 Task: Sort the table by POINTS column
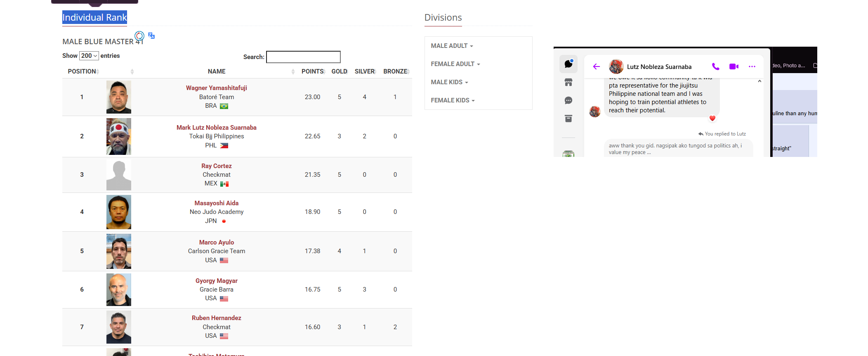click(312, 71)
